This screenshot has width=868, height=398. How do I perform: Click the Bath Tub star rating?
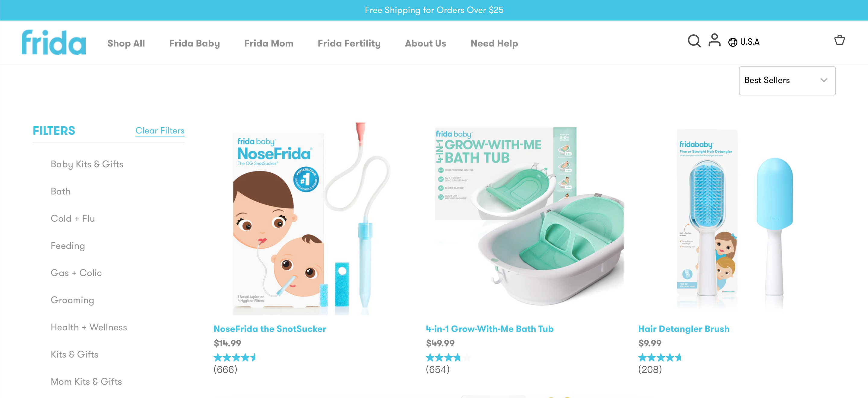pos(448,357)
